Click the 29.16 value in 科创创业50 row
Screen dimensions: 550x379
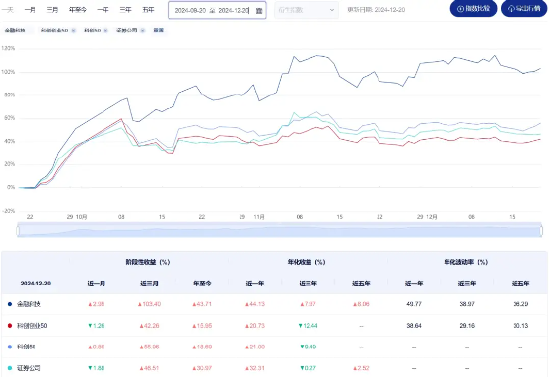point(467,326)
